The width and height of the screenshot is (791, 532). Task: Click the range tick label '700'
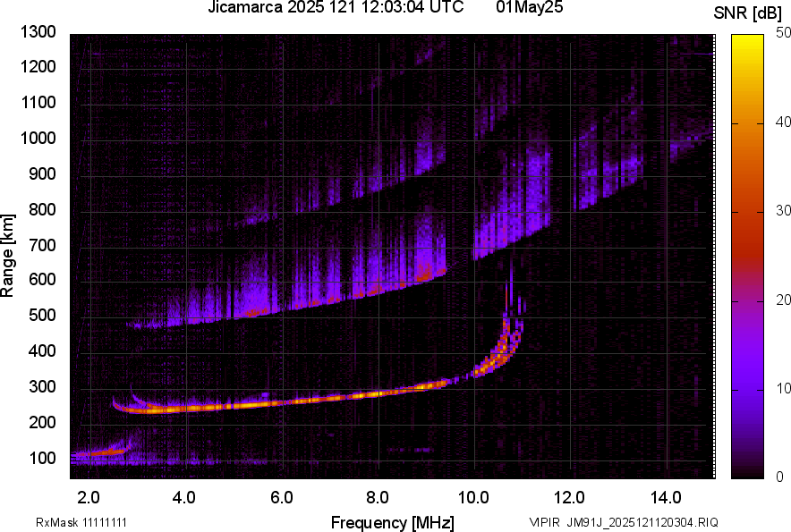(42, 245)
